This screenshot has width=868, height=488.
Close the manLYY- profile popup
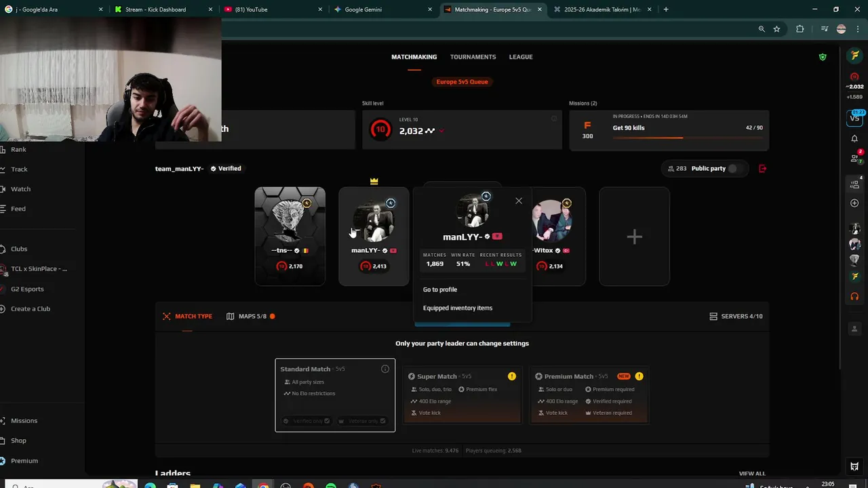519,201
